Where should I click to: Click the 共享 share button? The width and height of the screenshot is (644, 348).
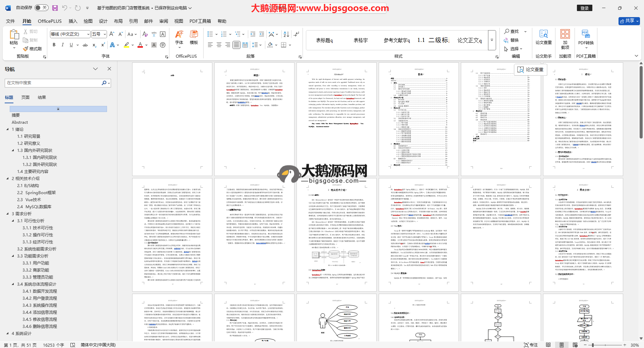click(x=629, y=21)
